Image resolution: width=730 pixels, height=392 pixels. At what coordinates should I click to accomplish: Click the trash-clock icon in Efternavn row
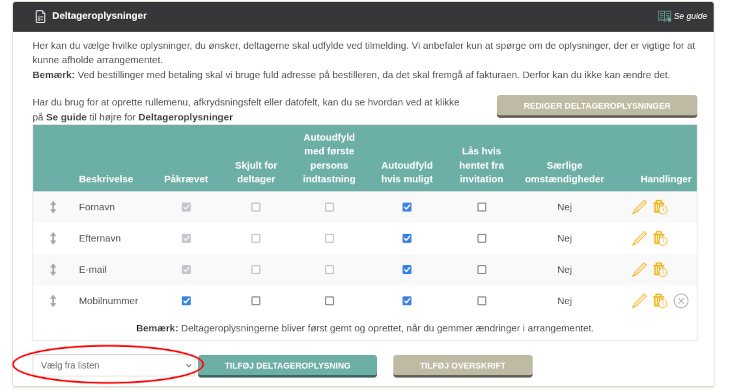[x=660, y=238]
